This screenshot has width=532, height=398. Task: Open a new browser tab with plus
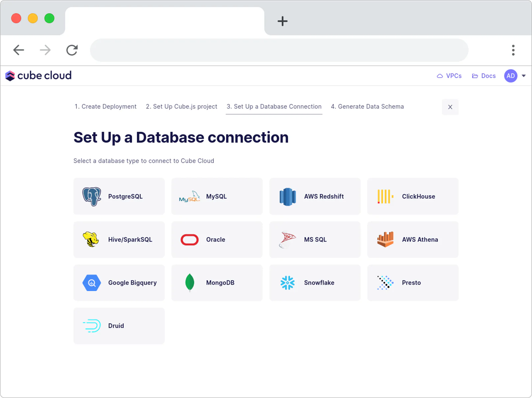click(x=283, y=21)
